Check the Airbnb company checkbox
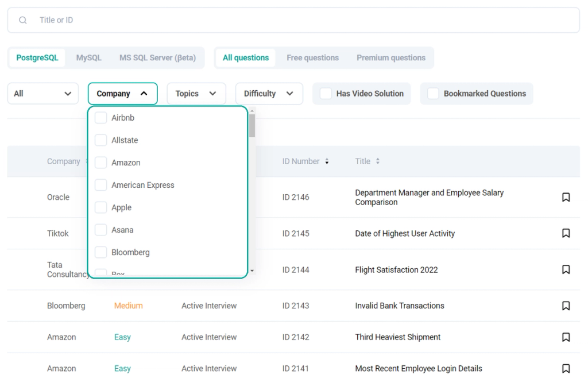 click(101, 118)
